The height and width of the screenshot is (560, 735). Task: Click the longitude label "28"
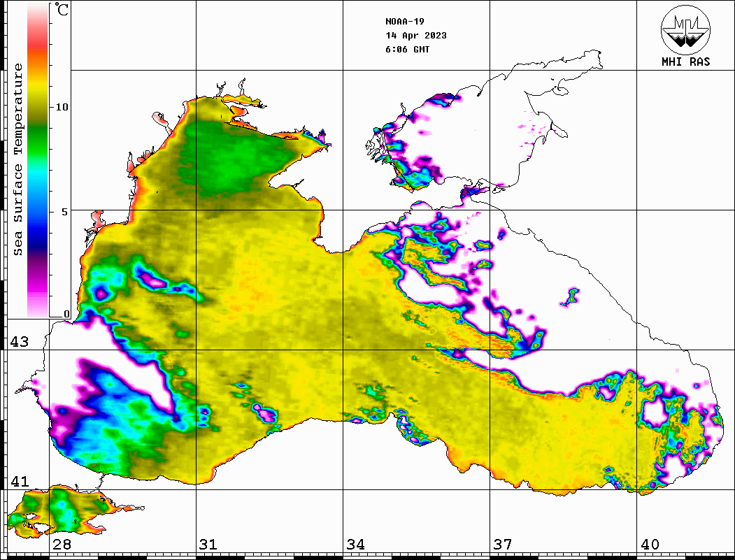(62, 544)
